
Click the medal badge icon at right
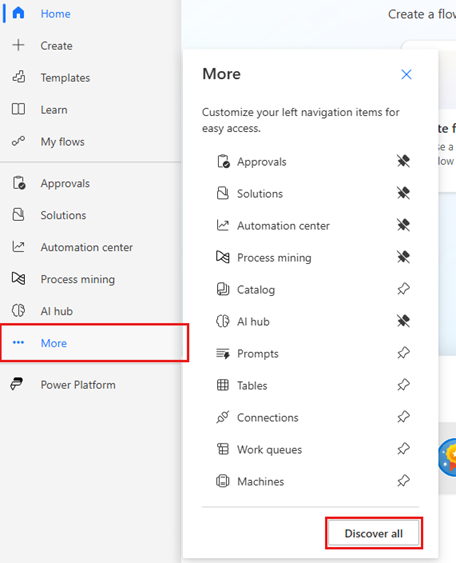(x=448, y=457)
